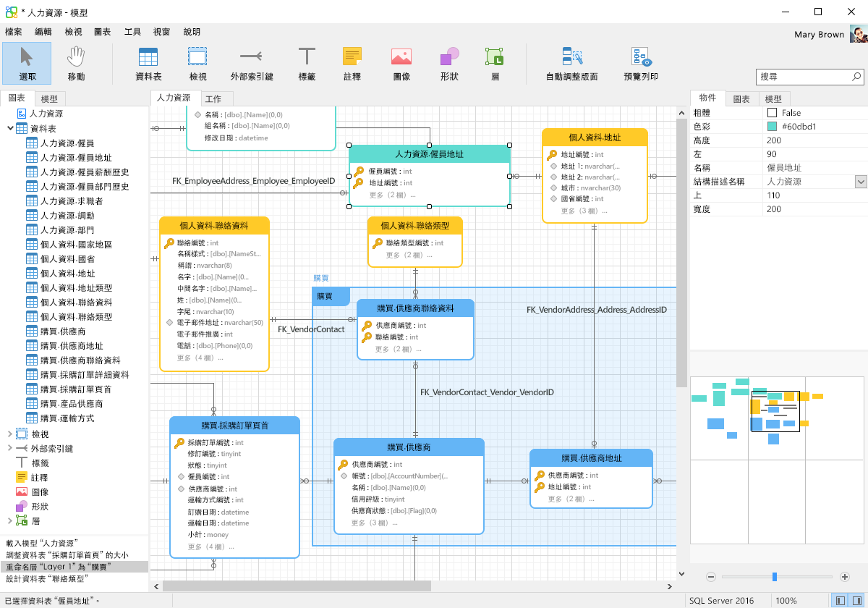The height and width of the screenshot is (608, 868).
Task: Toggle right status bar panel button
Action: pyautogui.click(x=856, y=600)
